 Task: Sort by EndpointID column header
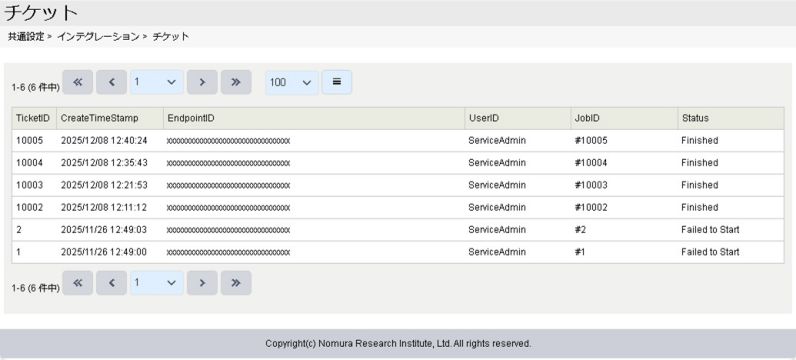(314, 118)
